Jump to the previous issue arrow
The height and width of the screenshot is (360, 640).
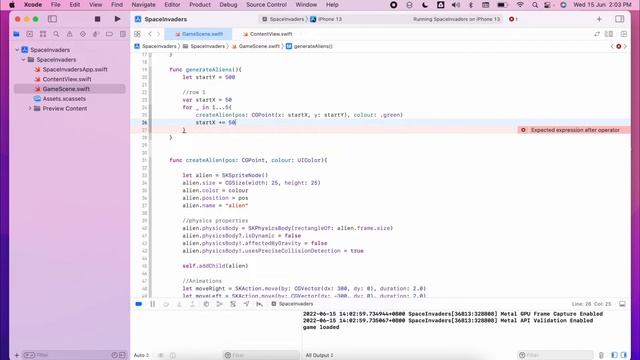click(x=612, y=47)
